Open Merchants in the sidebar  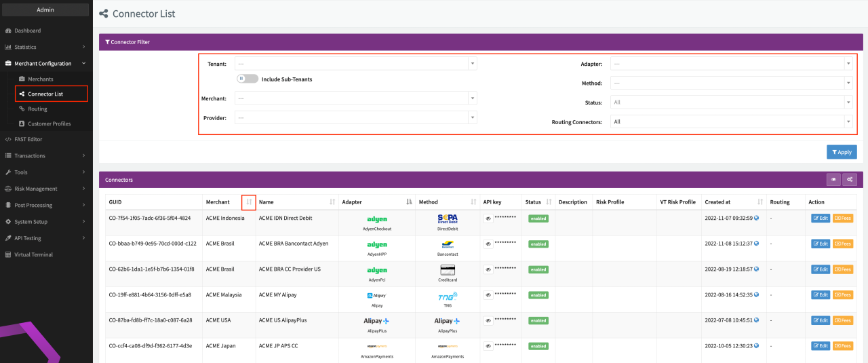[41, 79]
